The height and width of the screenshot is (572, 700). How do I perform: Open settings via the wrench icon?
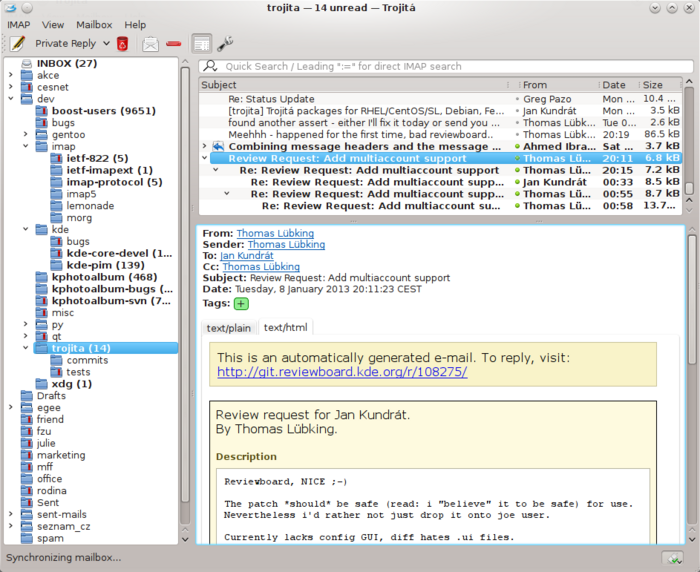225,44
